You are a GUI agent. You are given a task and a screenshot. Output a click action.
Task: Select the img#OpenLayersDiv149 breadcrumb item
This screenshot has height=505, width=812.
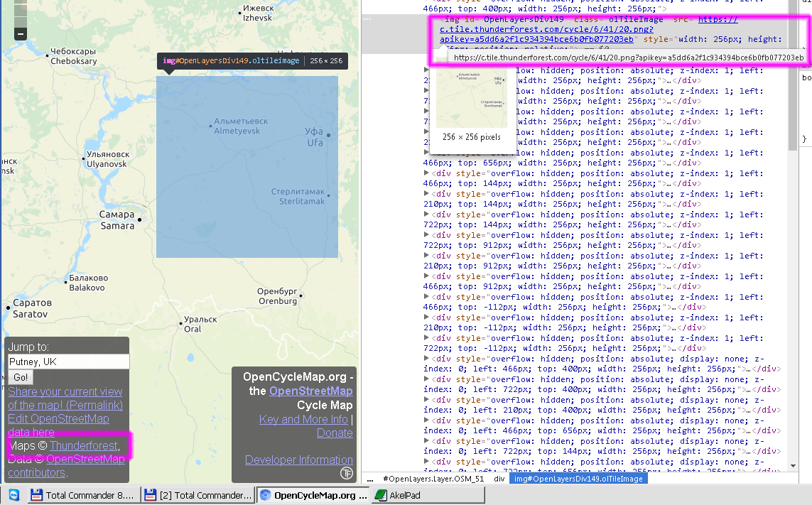pos(578,479)
